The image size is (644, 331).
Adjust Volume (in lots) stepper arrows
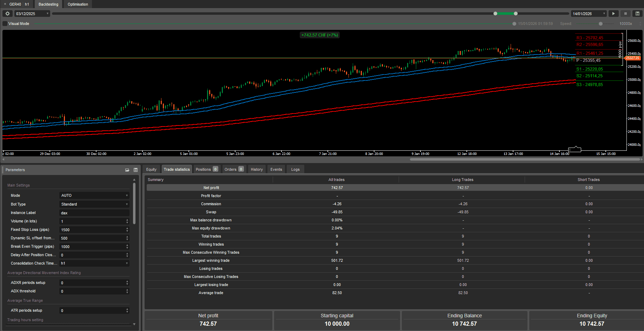(x=127, y=221)
